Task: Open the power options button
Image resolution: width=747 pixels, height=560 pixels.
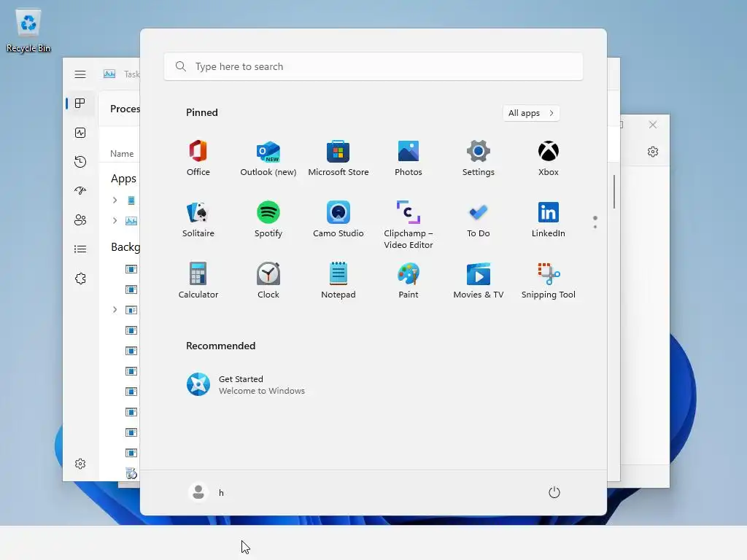Action: 554,492
